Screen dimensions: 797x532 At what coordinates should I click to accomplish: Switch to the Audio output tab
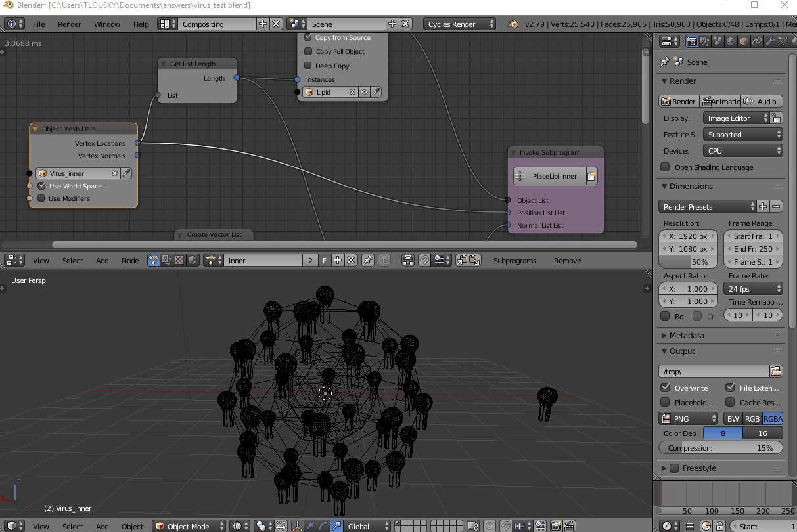762,101
